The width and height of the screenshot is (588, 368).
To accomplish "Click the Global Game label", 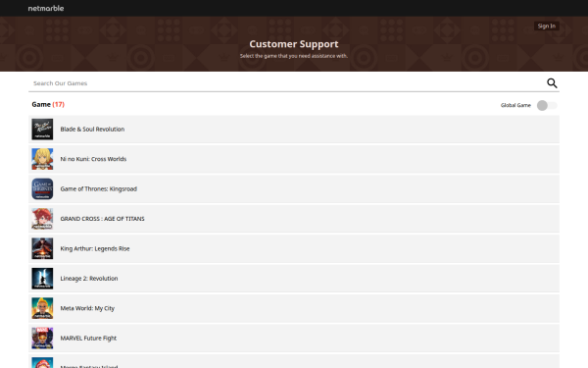I will coord(515,106).
